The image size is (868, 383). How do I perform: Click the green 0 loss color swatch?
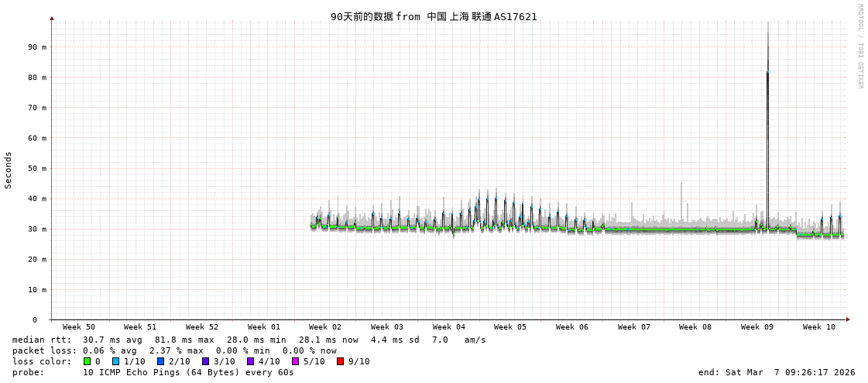(87, 361)
